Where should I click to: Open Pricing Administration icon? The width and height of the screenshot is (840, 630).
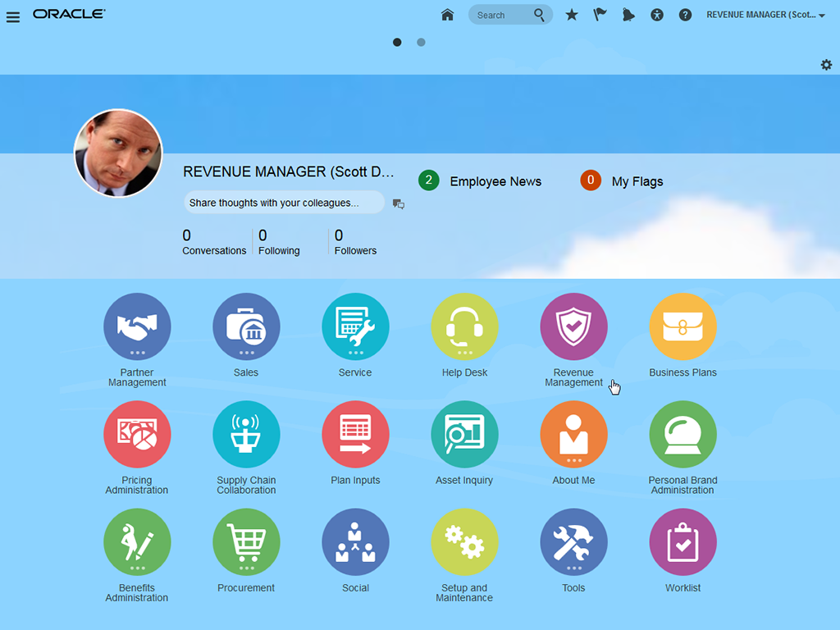click(x=137, y=435)
